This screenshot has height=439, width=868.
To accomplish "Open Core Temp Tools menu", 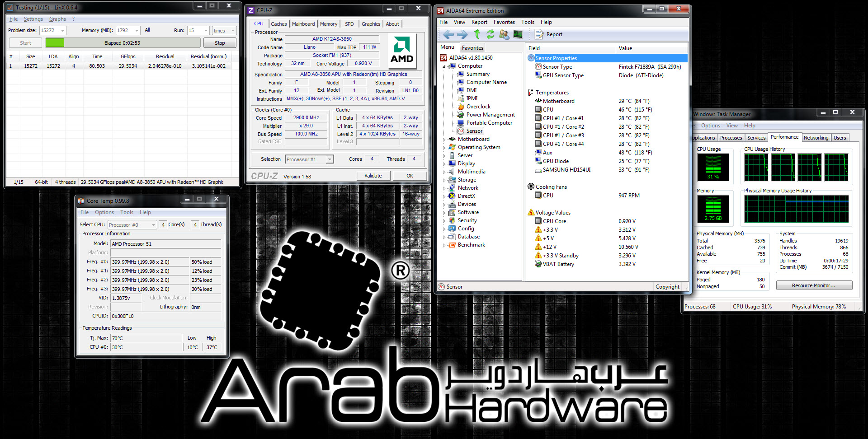I will pyautogui.click(x=127, y=212).
